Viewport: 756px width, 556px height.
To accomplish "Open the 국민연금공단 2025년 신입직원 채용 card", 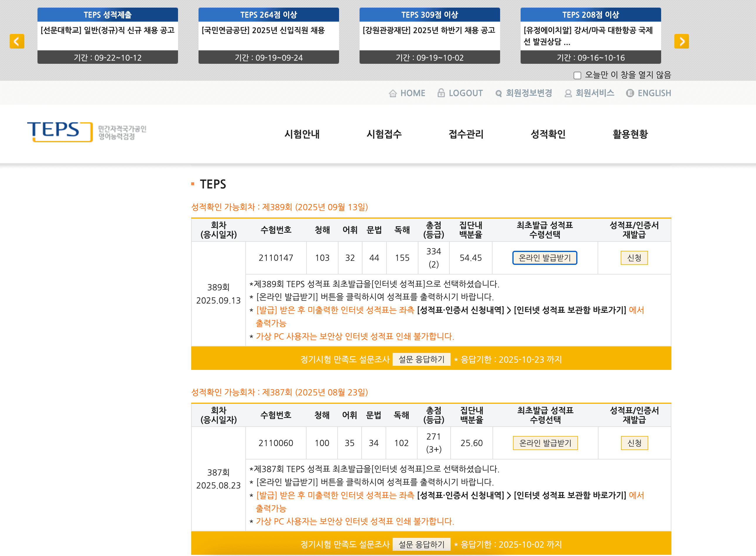I will coord(269,36).
